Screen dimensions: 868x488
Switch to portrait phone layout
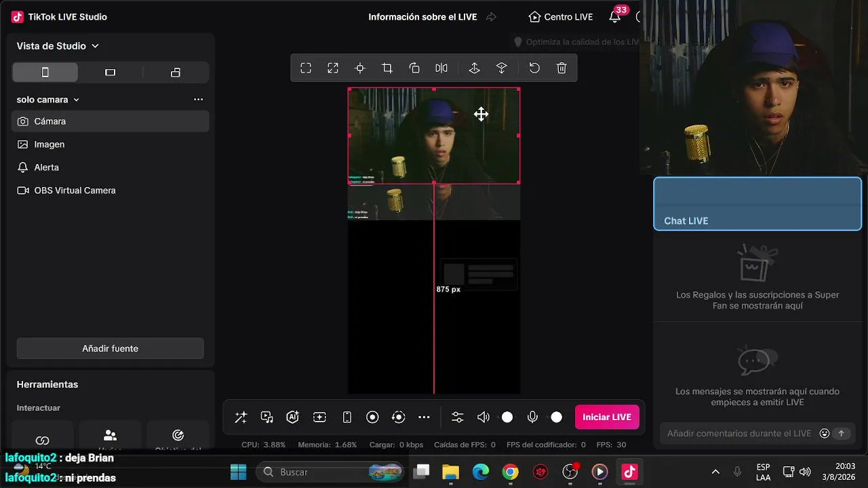pos(45,73)
